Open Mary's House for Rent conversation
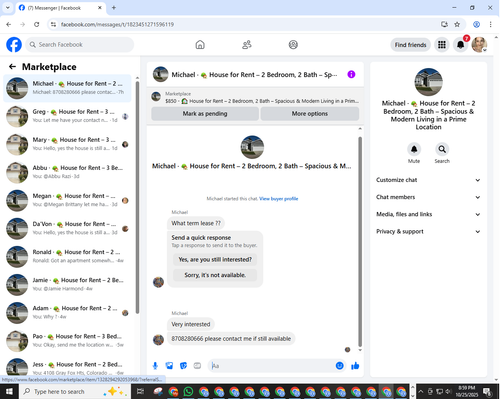Image resolution: width=500 pixels, height=399 pixels. (x=67, y=144)
